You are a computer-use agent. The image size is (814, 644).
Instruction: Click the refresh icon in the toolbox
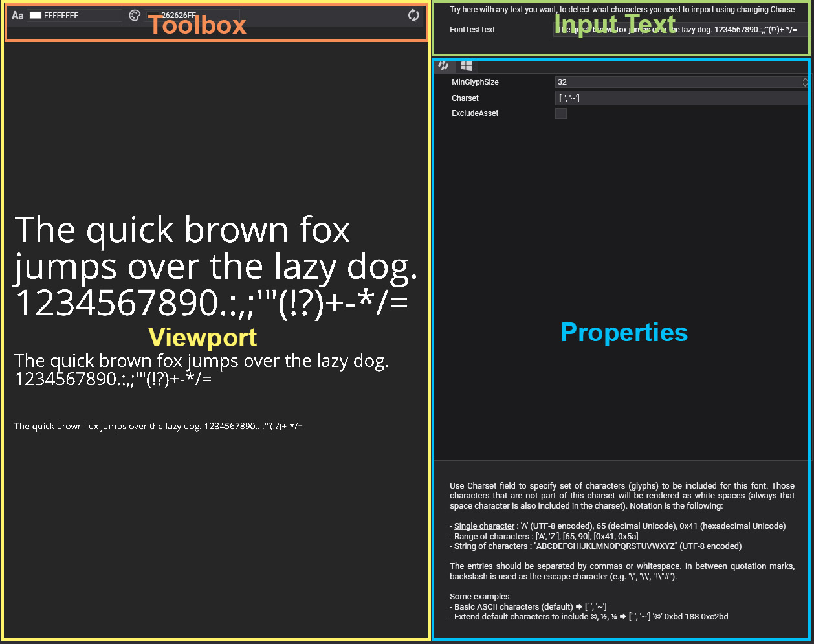pyautogui.click(x=413, y=16)
